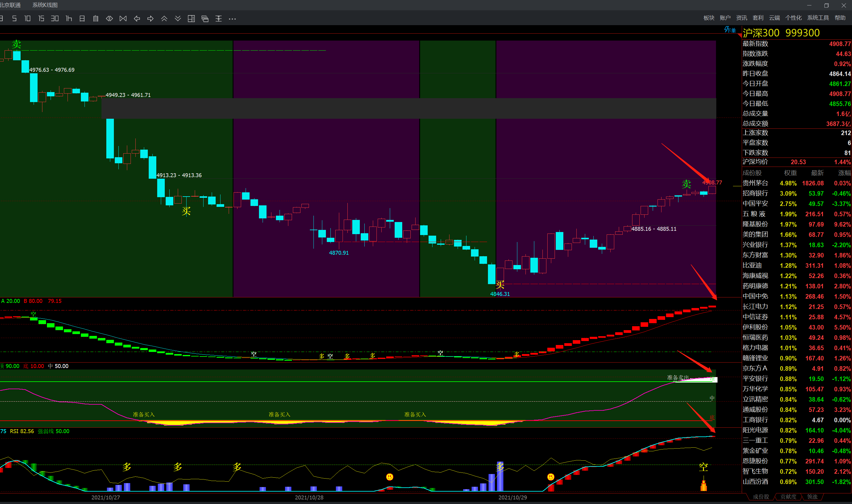
Task: Select the 隆基股份 row
Action: (x=797, y=224)
